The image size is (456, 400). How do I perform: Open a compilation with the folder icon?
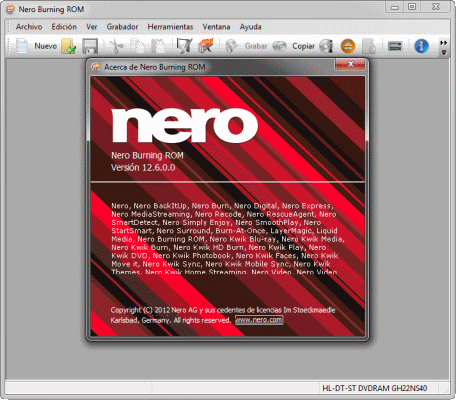click(69, 46)
